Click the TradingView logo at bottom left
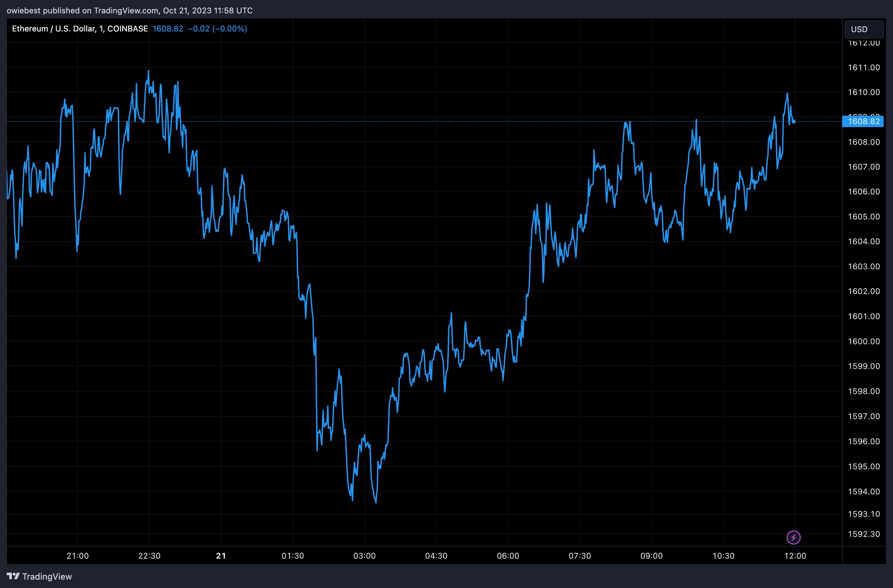Screen dimensions: 893x588 [39, 576]
